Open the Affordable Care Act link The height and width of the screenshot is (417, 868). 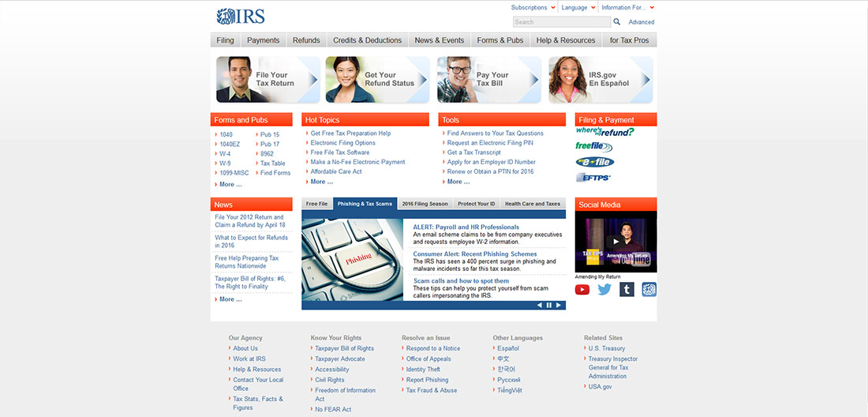tap(336, 171)
